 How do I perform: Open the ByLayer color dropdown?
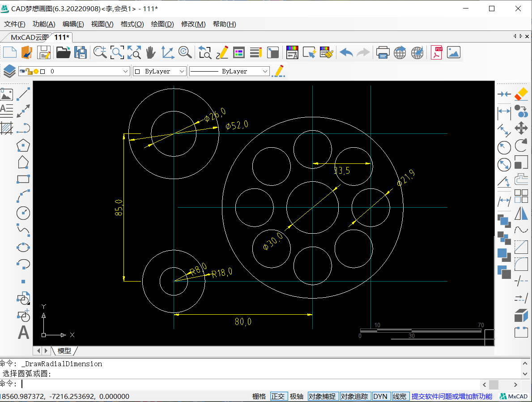(182, 71)
